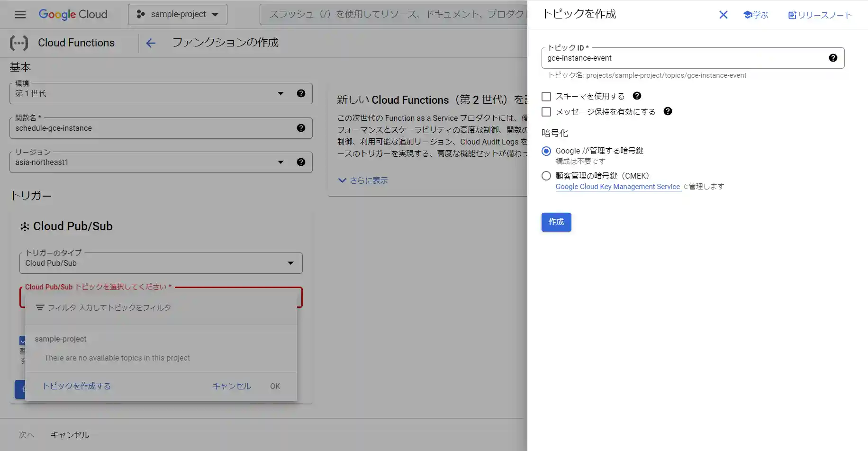Open the 学ぶ link
The height and width of the screenshot is (451, 868).
(x=756, y=15)
